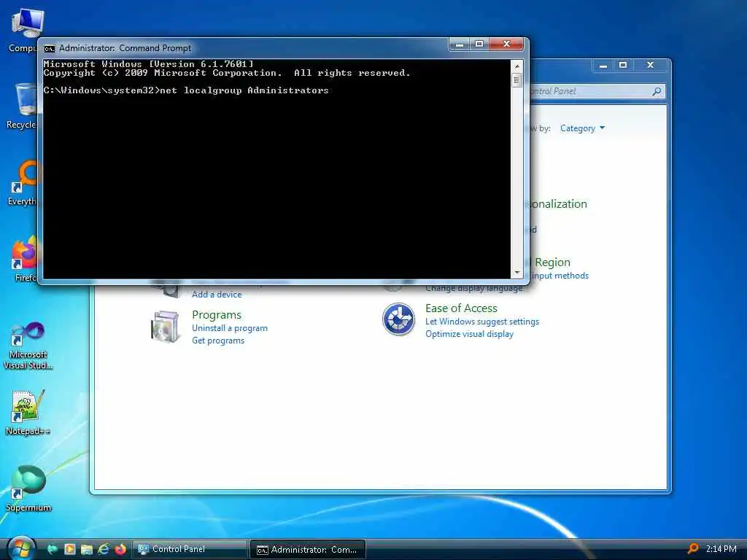Open the Windows Start menu orb
Viewport: 747px width, 560px height.
tap(21, 548)
